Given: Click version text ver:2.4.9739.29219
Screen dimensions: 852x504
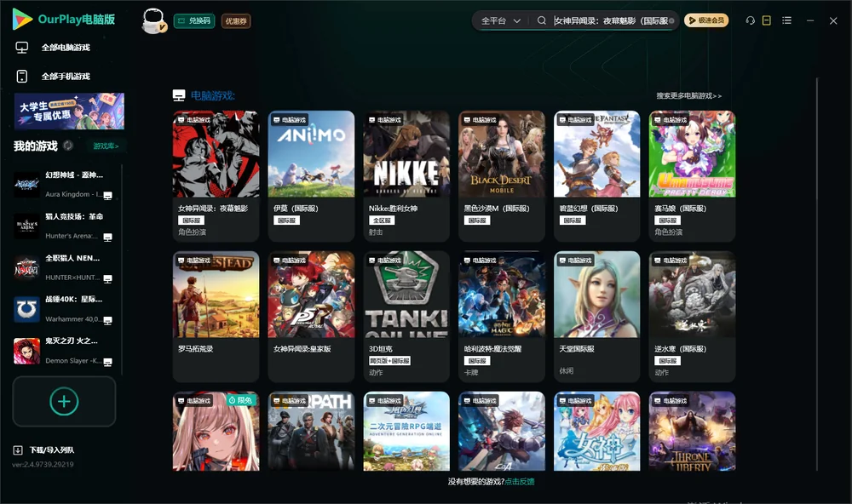Looking at the screenshot, I should click(x=43, y=464).
